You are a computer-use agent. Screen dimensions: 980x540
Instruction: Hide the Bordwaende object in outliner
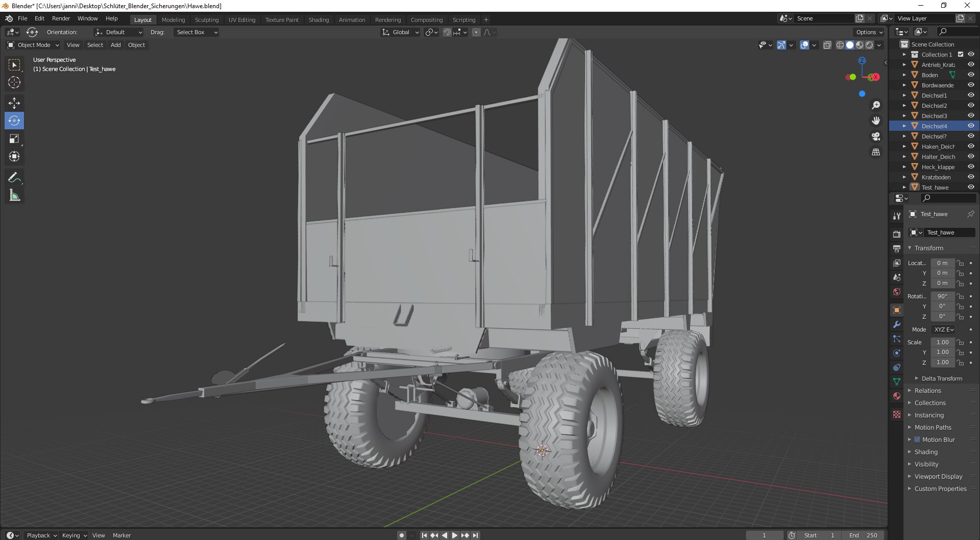tap(971, 85)
